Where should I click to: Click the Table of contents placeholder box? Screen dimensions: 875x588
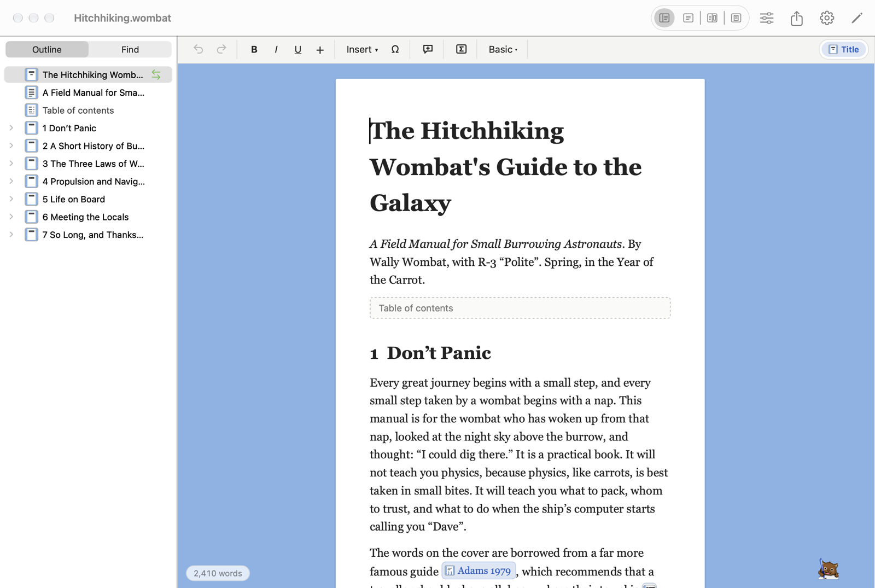pyautogui.click(x=520, y=308)
